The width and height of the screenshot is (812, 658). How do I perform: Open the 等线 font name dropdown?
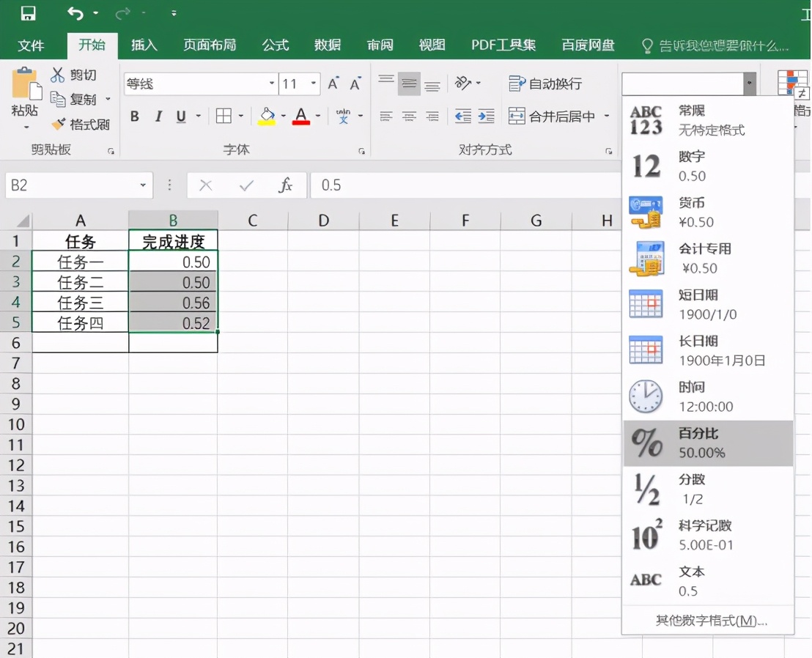[271, 84]
